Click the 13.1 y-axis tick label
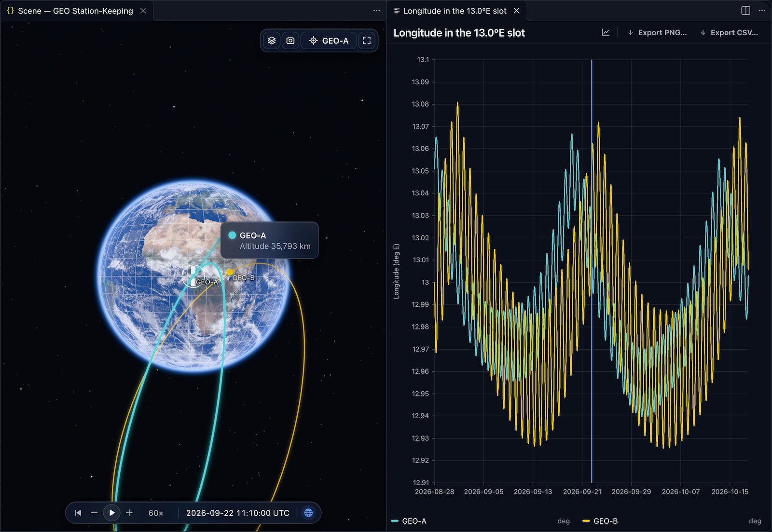772x532 pixels. click(x=423, y=60)
